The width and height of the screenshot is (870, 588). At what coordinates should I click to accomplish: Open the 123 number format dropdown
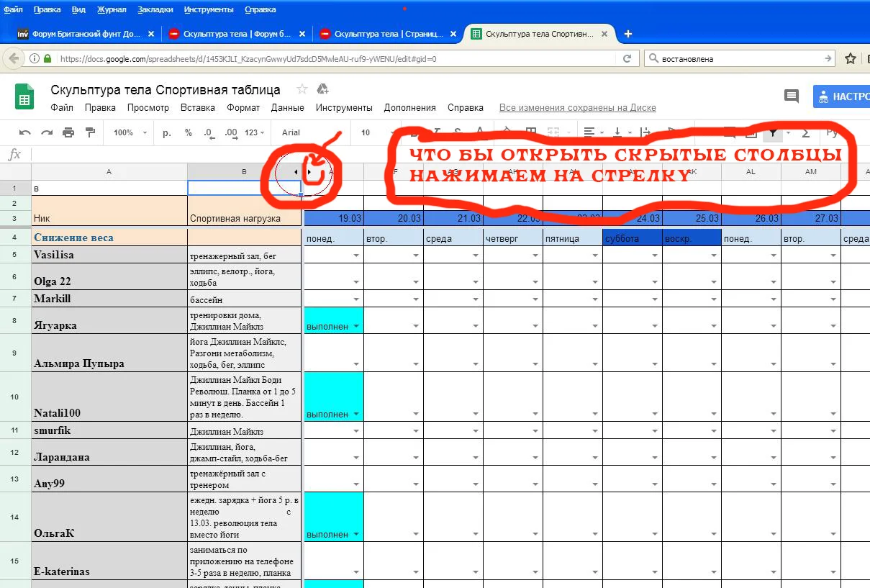click(253, 133)
